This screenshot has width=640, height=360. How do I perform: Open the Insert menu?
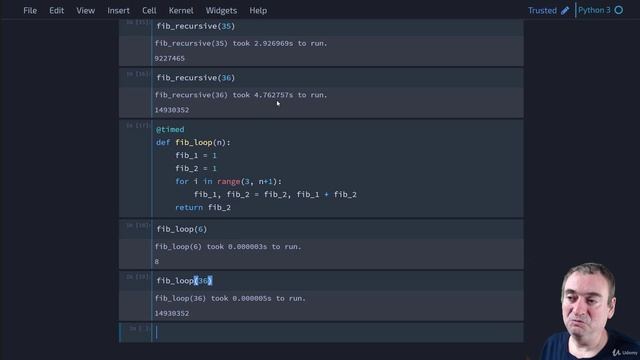[x=118, y=11]
